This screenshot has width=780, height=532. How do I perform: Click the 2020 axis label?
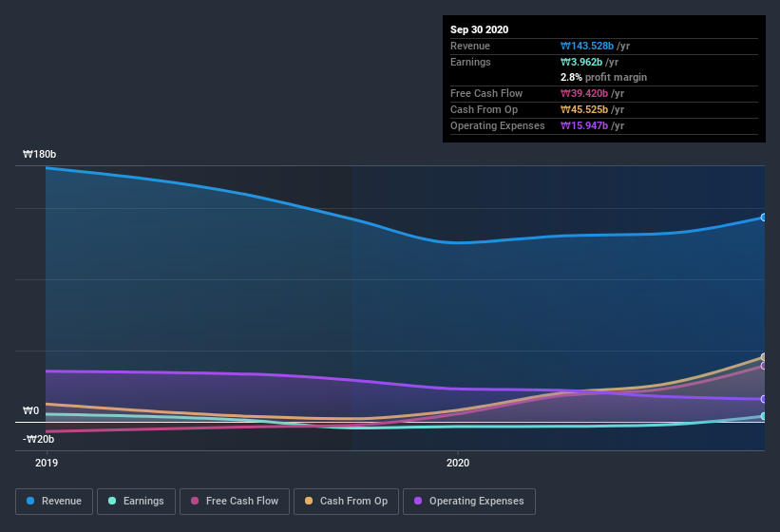[458, 463]
